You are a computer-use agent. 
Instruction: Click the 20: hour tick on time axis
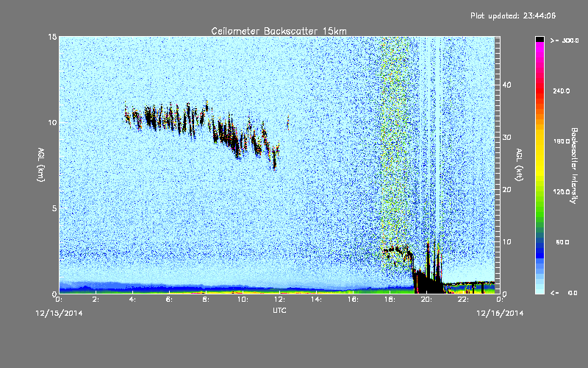click(x=426, y=300)
